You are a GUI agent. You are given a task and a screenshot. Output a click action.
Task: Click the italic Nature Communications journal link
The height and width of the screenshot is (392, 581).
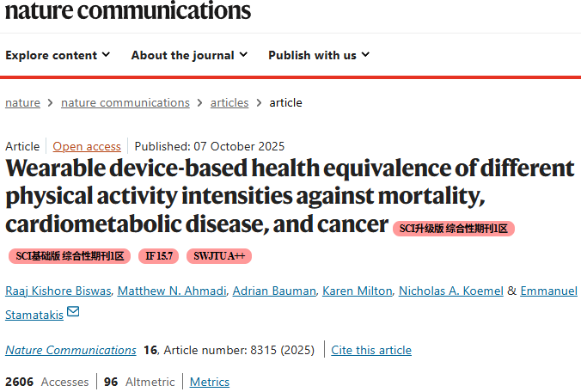[70, 350]
